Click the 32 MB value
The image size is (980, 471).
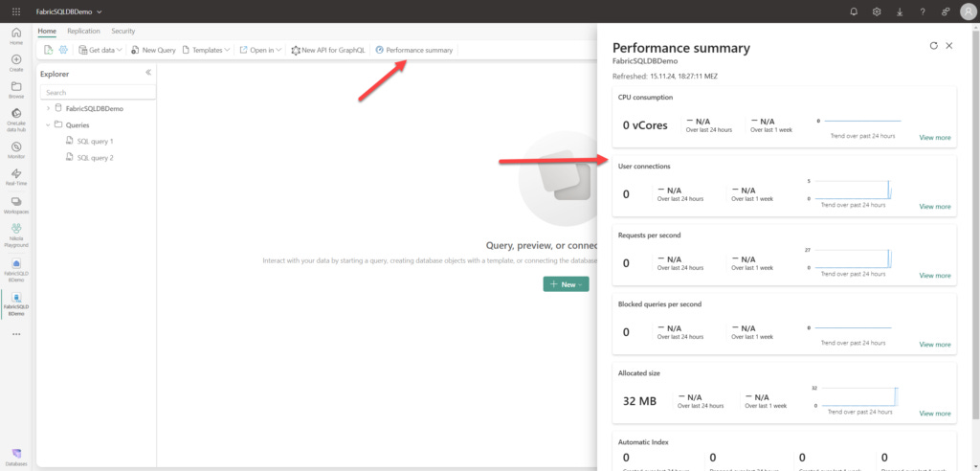(x=639, y=401)
